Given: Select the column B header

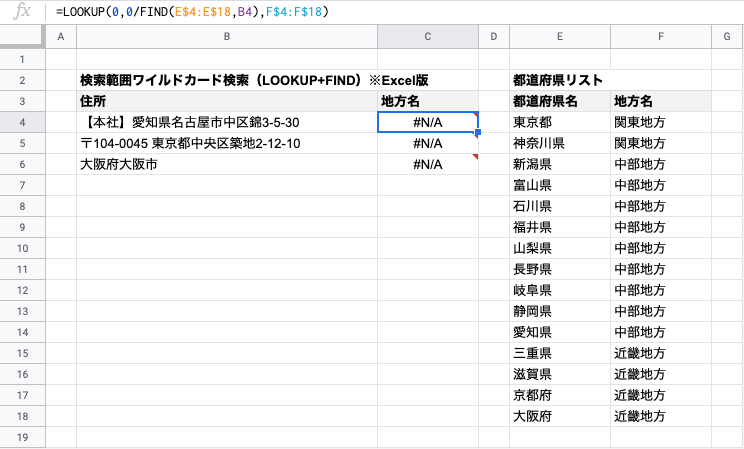Looking at the screenshot, I should click(x=227, y=37).
